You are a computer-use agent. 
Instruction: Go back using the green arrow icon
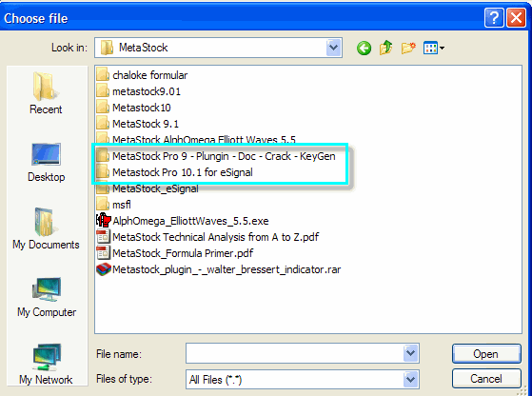click(x=365, y=48)
